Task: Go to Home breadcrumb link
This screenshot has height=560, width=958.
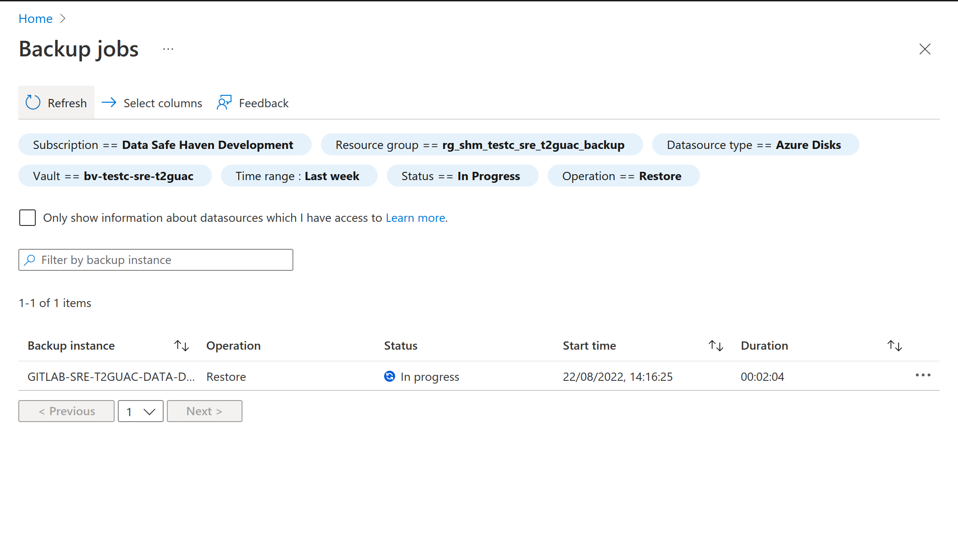Action: coord(36,18)
